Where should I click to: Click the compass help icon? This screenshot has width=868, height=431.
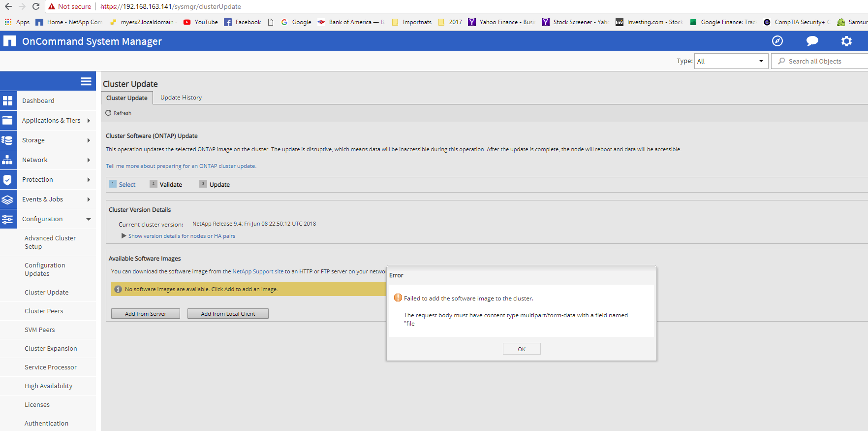pos(777,41)
